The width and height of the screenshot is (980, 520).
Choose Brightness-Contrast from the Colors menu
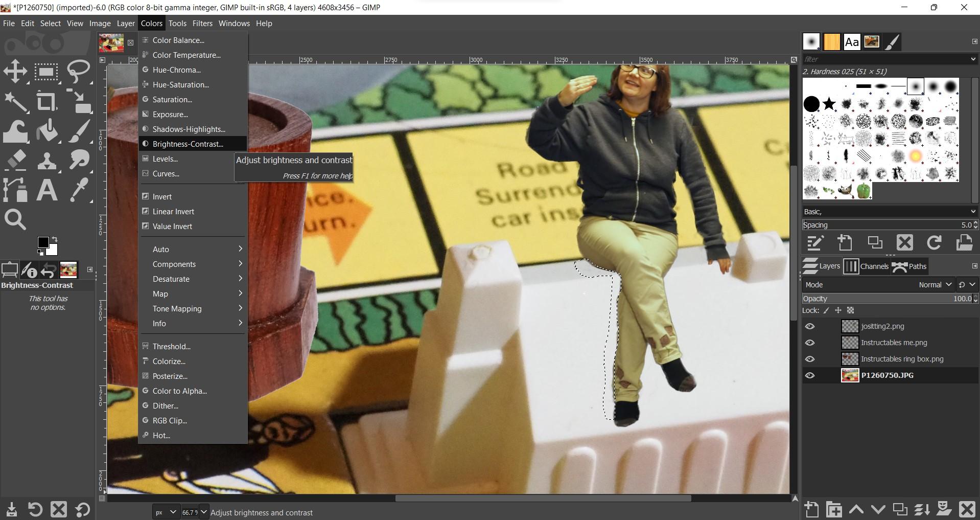[x=193, y=144]
